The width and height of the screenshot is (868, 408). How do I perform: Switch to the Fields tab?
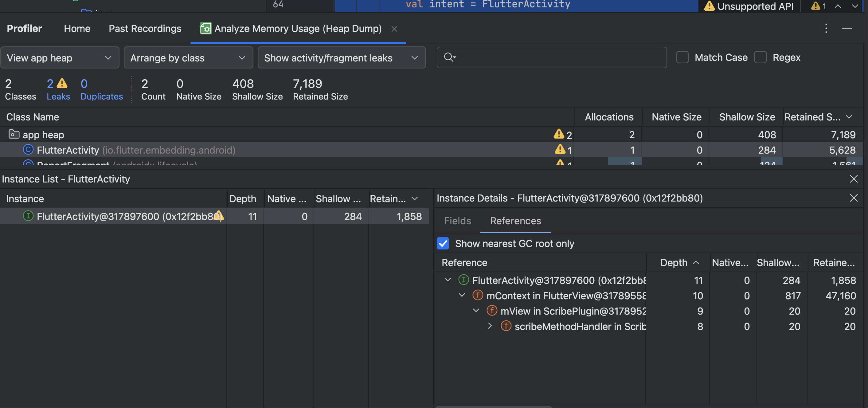(457, 221)
